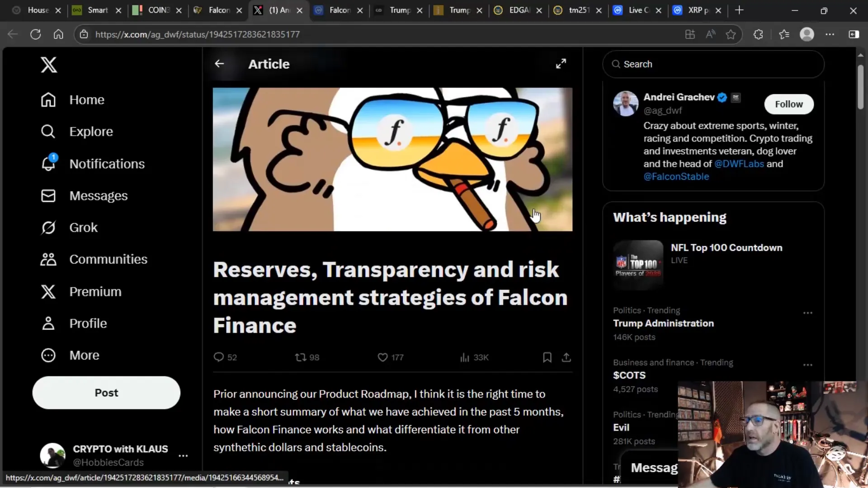Screen dimensions: 868x488
Task: Open Notifications with one unread badge
Action: (x=93, y=164)
